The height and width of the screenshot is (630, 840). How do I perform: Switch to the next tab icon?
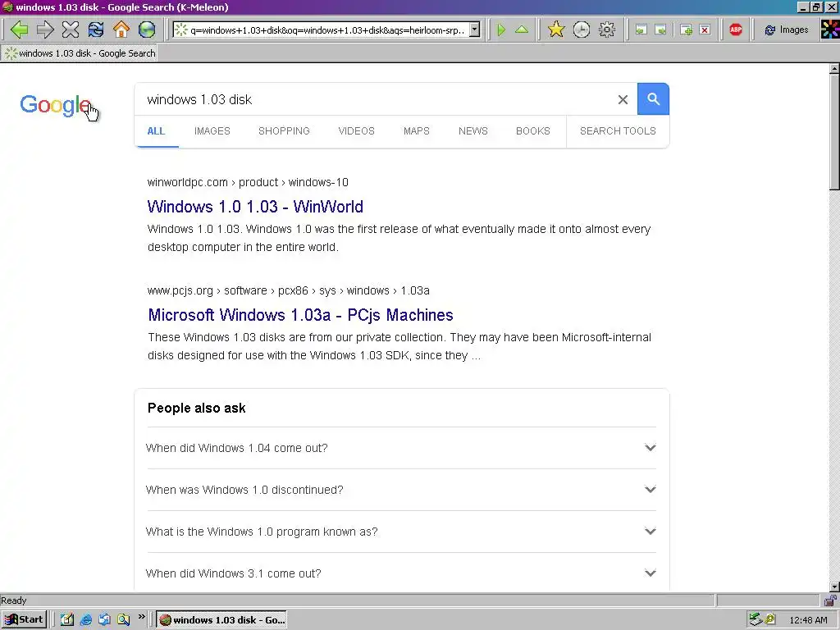click(660, 30)
